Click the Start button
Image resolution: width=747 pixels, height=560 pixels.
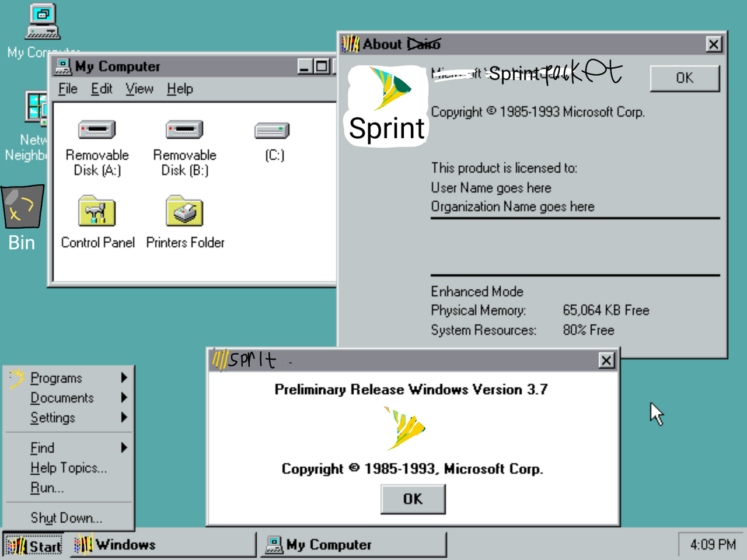click(34, 546)
